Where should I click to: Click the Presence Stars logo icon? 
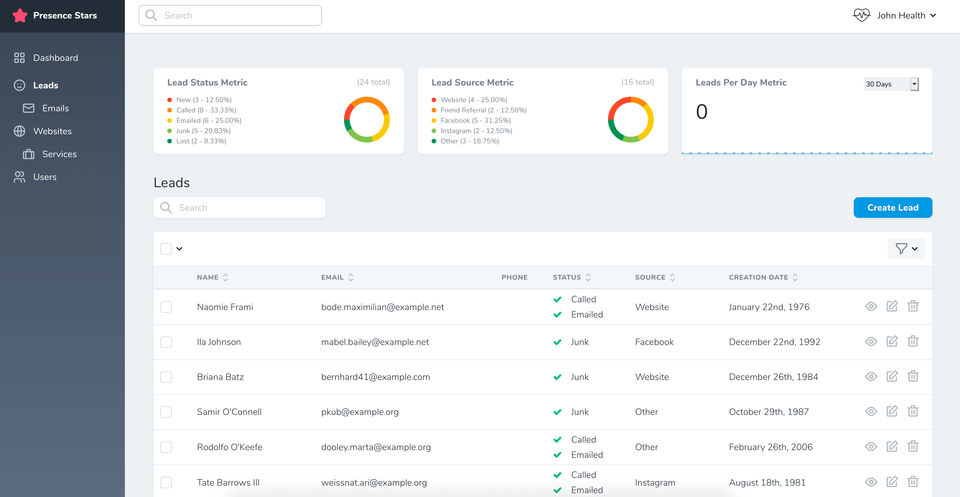tap(20, 16)
